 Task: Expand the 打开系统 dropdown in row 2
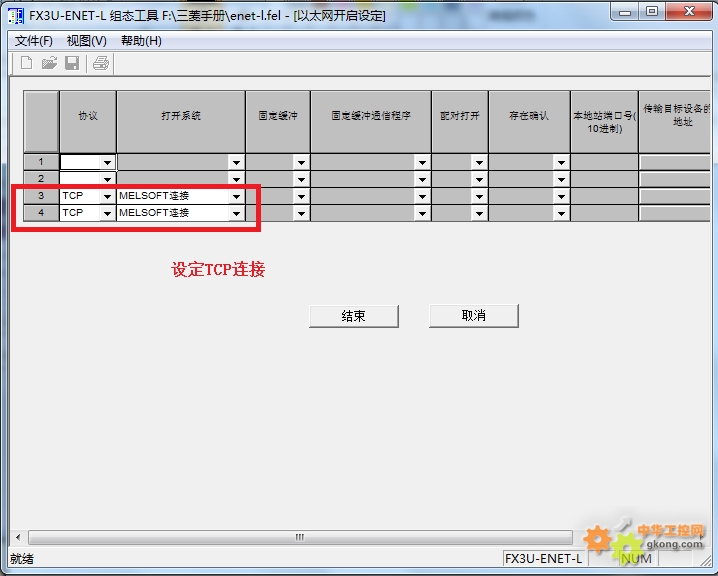coord(236,179)
